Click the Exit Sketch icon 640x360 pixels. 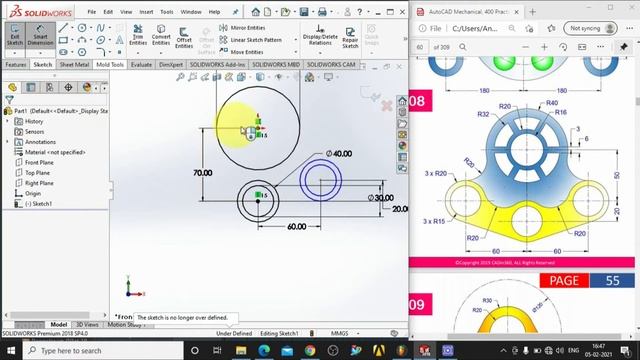coord(15,35)
